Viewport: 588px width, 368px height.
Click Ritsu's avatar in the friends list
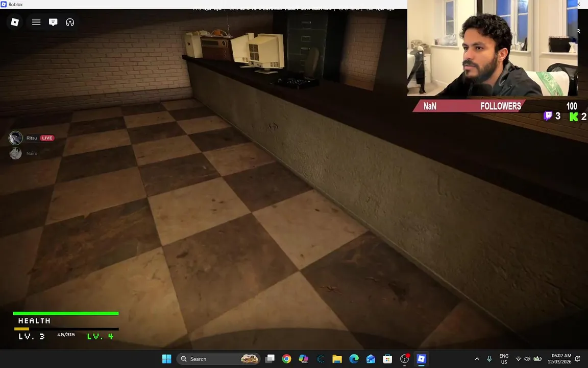click(x=15, y=138)
